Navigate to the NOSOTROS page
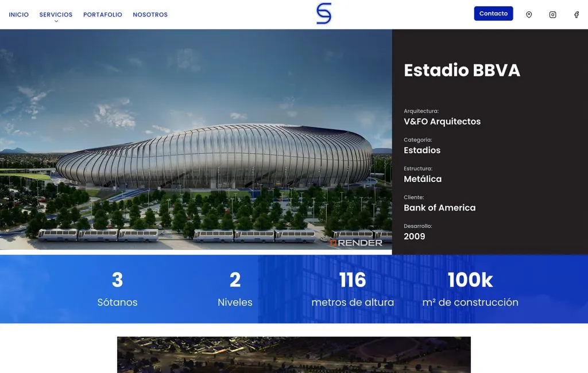This screenshot has height=373, width=588. tap(150, 14)
